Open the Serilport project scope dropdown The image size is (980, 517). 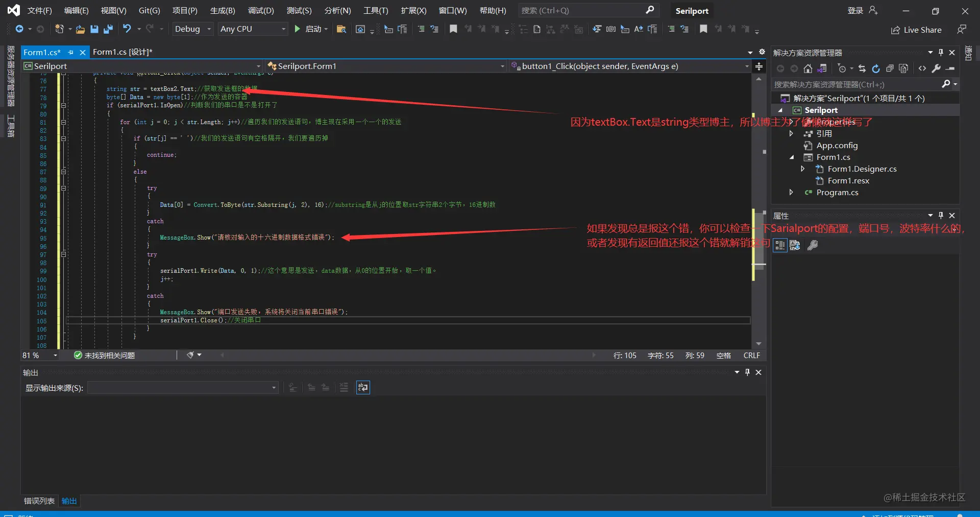142,66
